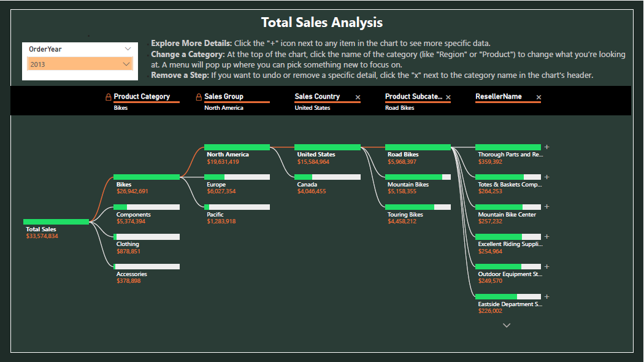Image resolution: width=644 pixels, height=362 pixels.
Task: Change the Sales Group header field
Action: pyautogui.click(x=224, y=96)
